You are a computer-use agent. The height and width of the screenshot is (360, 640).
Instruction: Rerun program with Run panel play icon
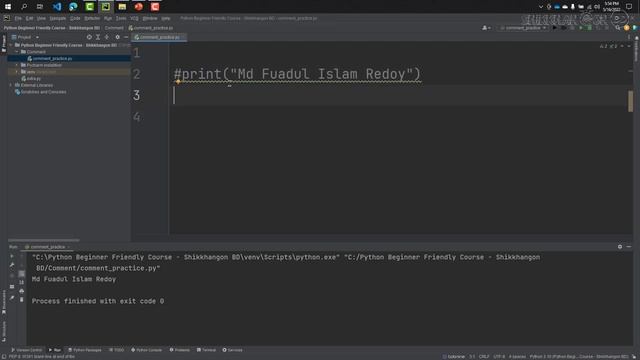(x=12, y=256)
